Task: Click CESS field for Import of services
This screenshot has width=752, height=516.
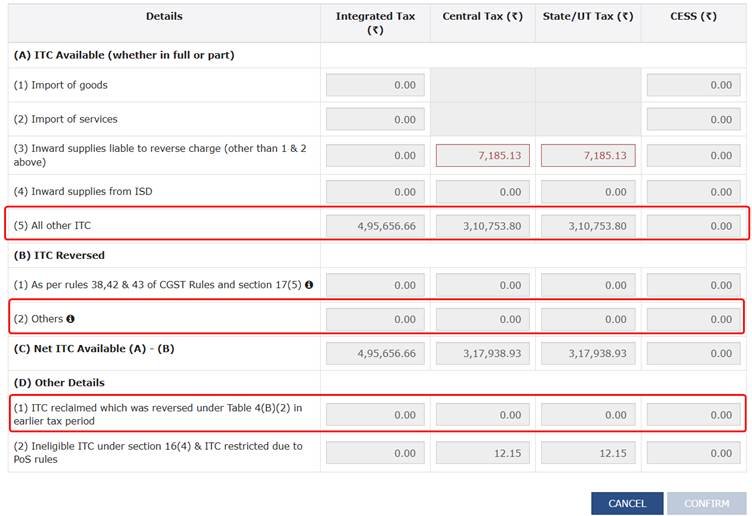Action: pos(695,119)
